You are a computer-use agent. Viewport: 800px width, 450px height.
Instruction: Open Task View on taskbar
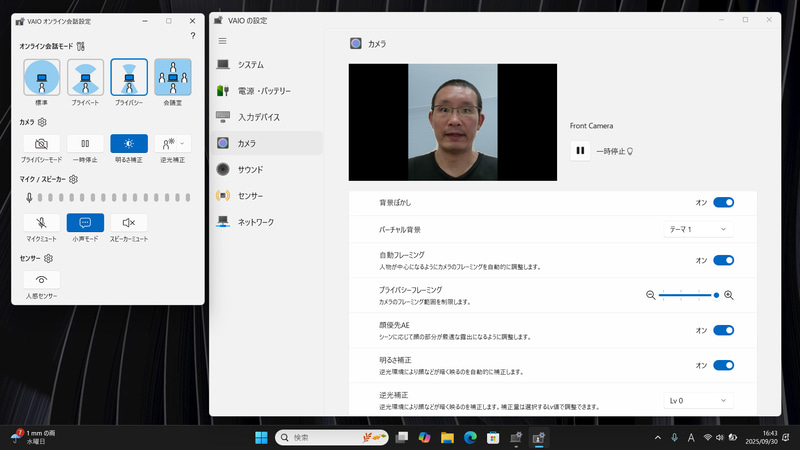pyautogui.click(x=402, y=437)
